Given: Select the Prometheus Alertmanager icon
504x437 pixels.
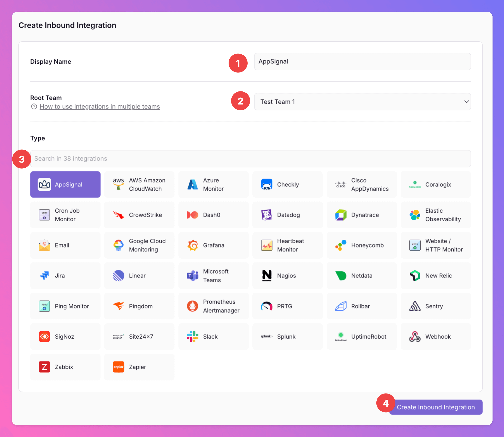Looking at the screenshot, I should click(192, 306).
